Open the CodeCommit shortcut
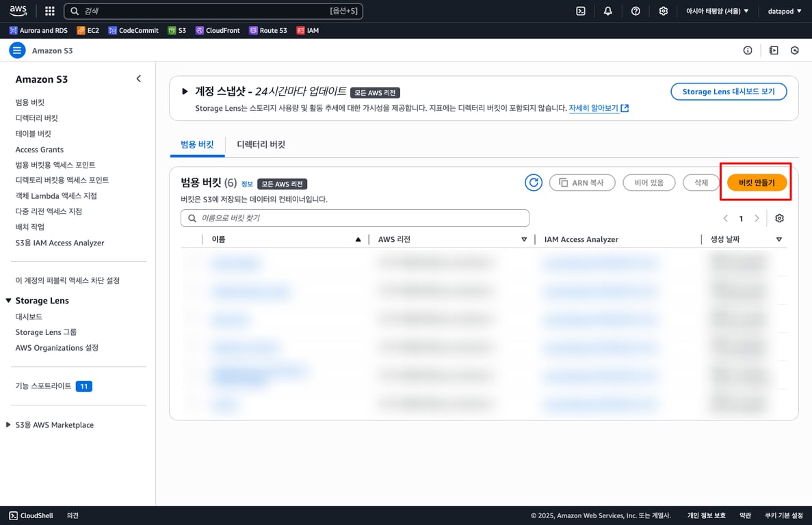812x525 pixels. [x=133, y=31]
